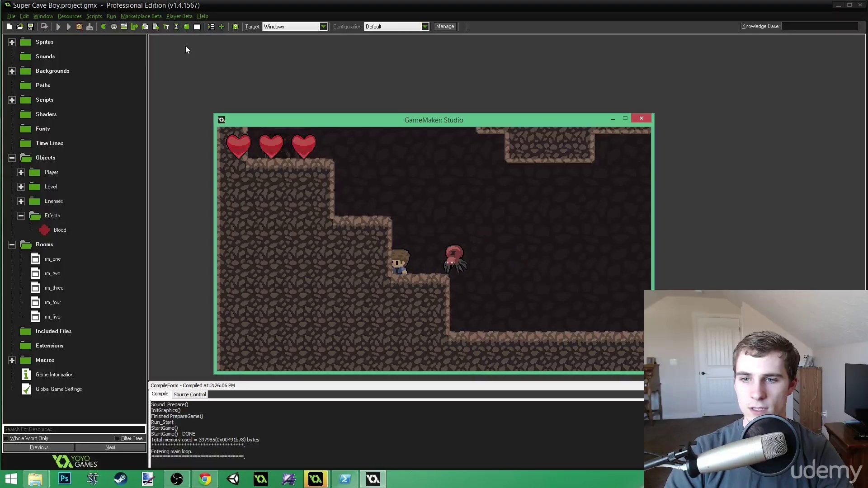Select the Shaders folder
This screenshot has height=488, width=868.
[x=46, y=114]
